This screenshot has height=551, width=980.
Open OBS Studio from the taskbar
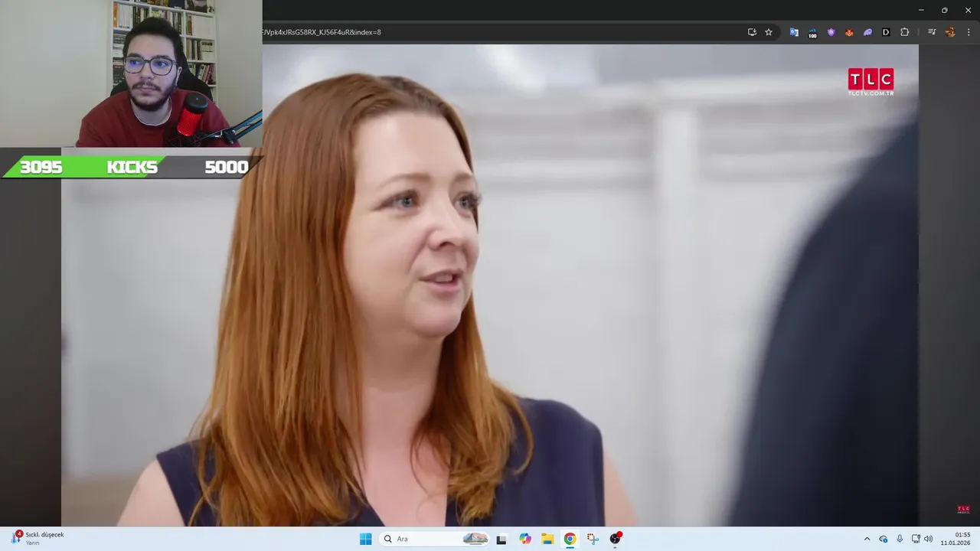[615, 539]
